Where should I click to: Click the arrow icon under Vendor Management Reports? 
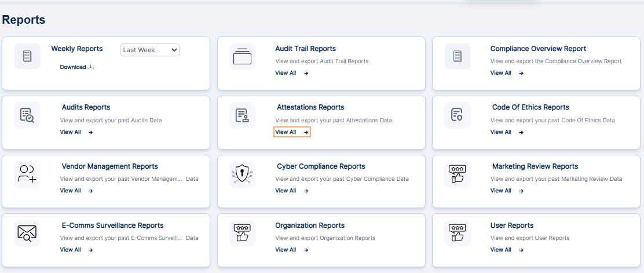(x=91, y=191)
